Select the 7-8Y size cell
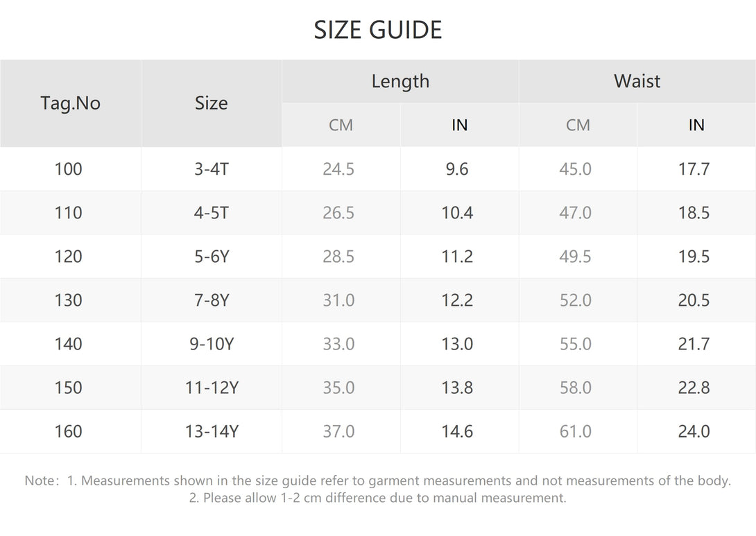 (x=211, y=300)
